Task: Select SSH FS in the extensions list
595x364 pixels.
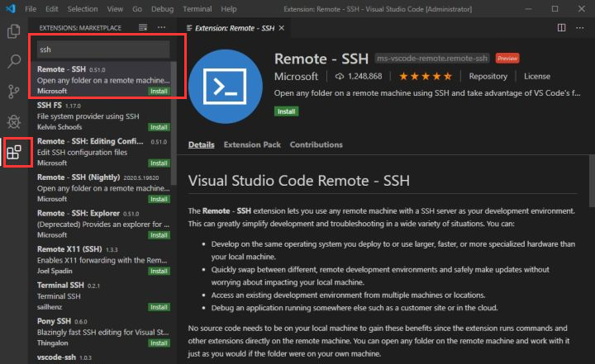Action: [100, 116]
